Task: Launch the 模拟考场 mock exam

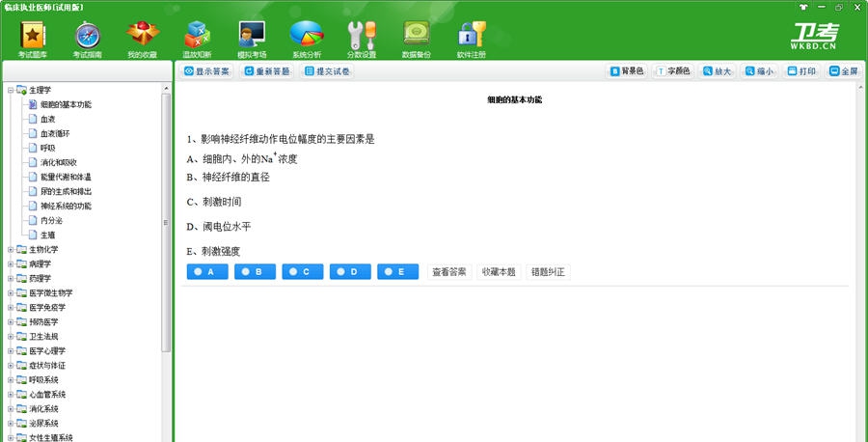Action: coord(252,40)
